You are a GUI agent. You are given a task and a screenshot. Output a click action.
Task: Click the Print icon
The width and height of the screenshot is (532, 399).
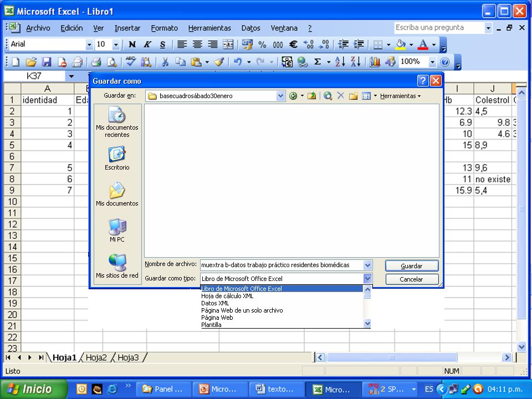click(x=96, y=62)
